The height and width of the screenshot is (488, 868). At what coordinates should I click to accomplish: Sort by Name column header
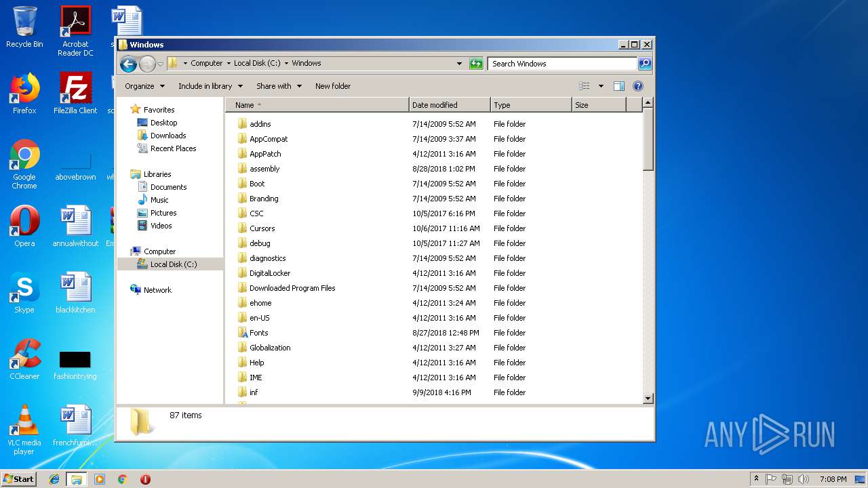tap(317, 105)
